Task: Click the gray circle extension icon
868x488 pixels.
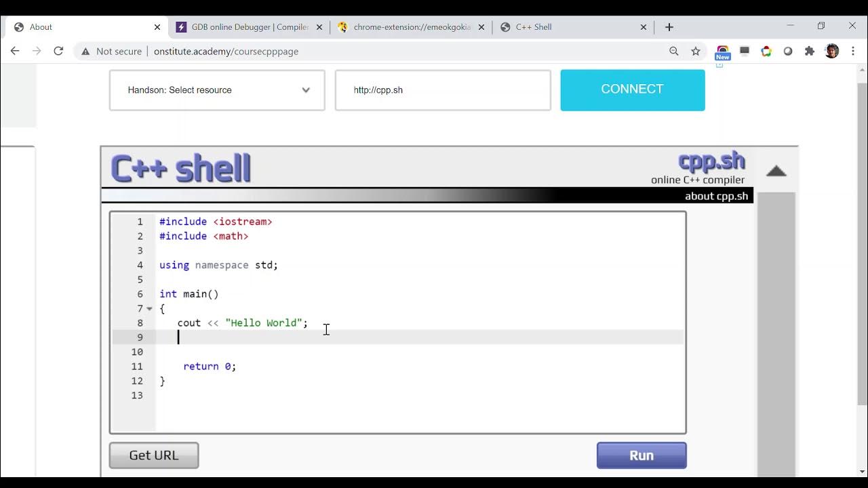Action: click(788, 51)
